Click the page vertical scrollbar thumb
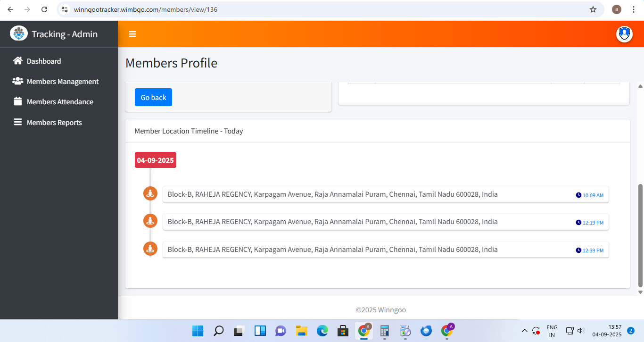The image size is (644, 342). click(x=640, y=236)
